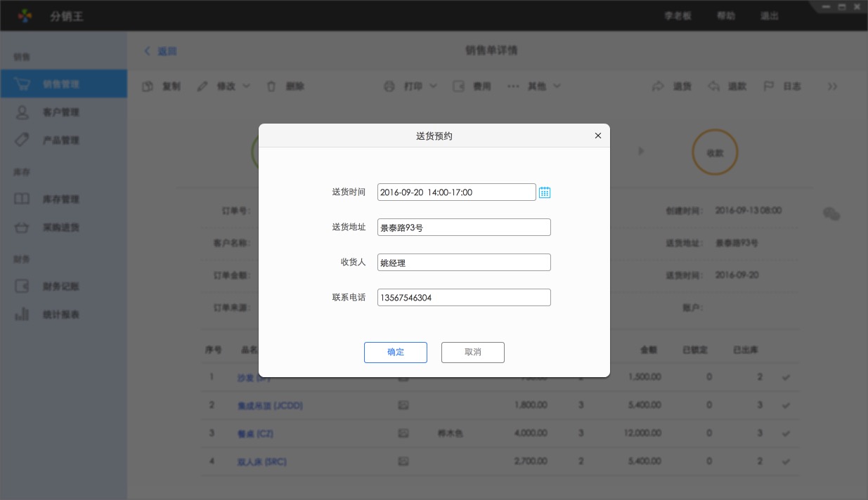
Task: Click the 费用 expense icon
Action: tap(459, 86)
